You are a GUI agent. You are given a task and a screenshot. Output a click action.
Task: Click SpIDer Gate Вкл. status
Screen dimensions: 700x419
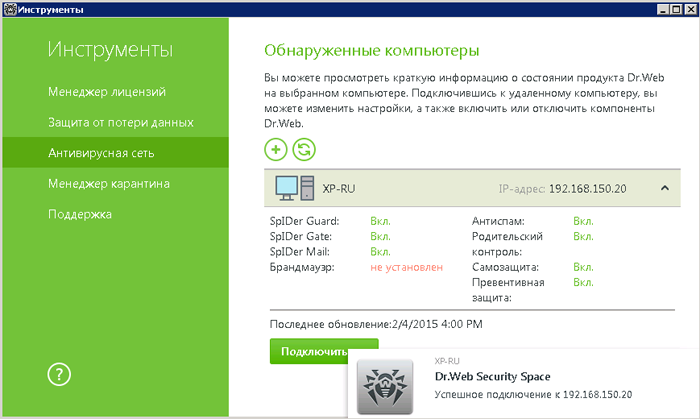pos(380,236)
